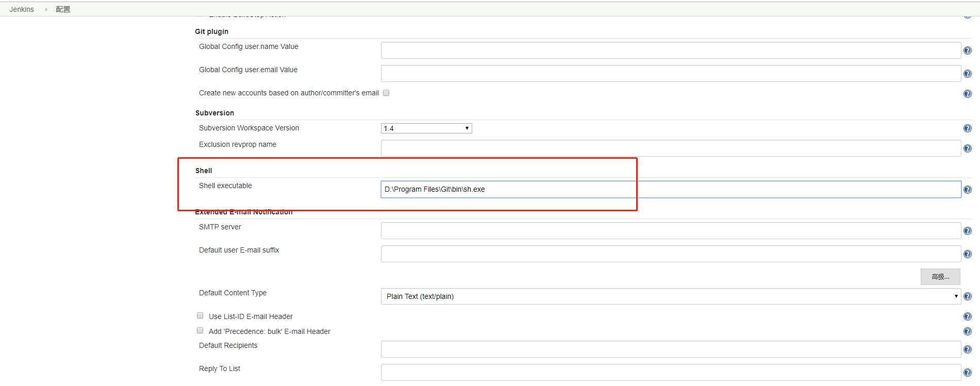980x386 pixels.
Task: Open help for Global Config user.email Value
Action: (x=967, y=74)
